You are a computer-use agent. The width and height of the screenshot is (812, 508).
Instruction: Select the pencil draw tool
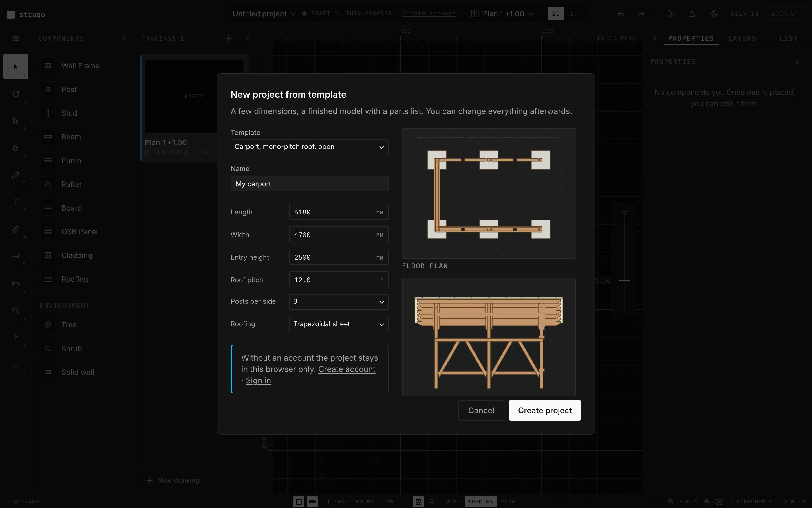pyautogui.click(x=16, y=175)
